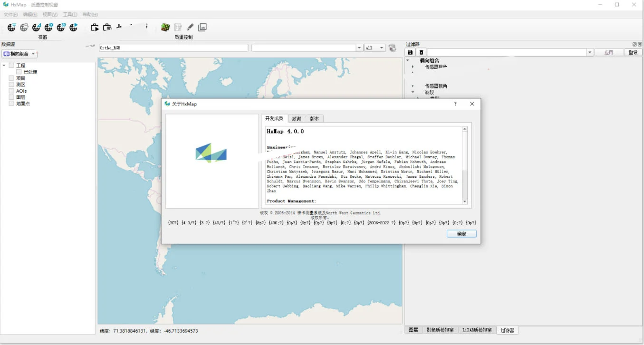Switch to the 版本 tab
This screenshot has width=644, height=345.
pos(314,118)
